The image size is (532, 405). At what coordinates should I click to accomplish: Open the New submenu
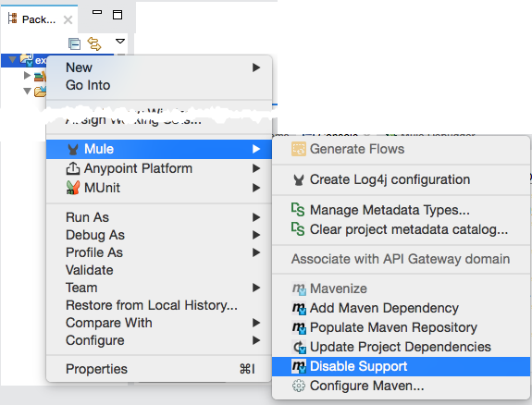pos(159,67)
